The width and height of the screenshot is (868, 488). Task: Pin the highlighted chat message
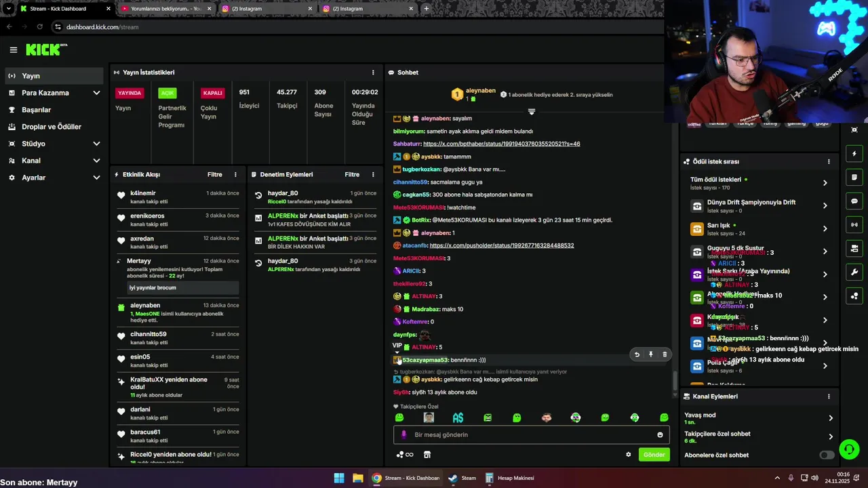(x=650, y=354)
